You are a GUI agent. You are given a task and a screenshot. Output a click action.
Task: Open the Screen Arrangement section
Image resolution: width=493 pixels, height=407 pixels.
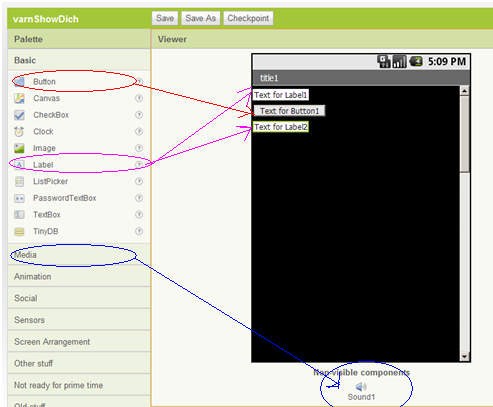[x=79, y=342]
